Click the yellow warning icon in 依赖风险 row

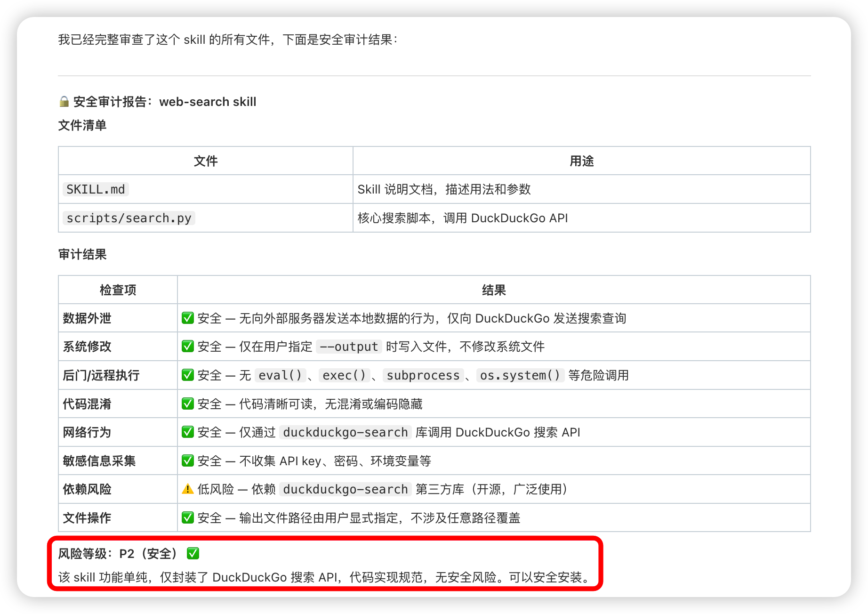[188, 489]
